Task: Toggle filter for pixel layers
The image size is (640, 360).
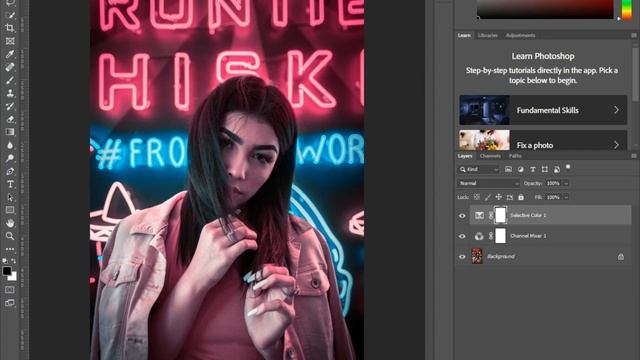Action: 508,169
